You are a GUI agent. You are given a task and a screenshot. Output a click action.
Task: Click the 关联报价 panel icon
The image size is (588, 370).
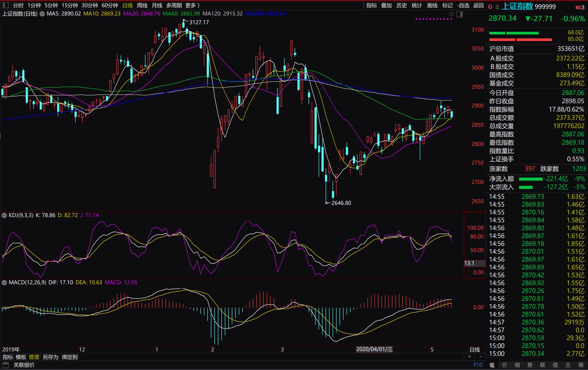pos(6,365)
